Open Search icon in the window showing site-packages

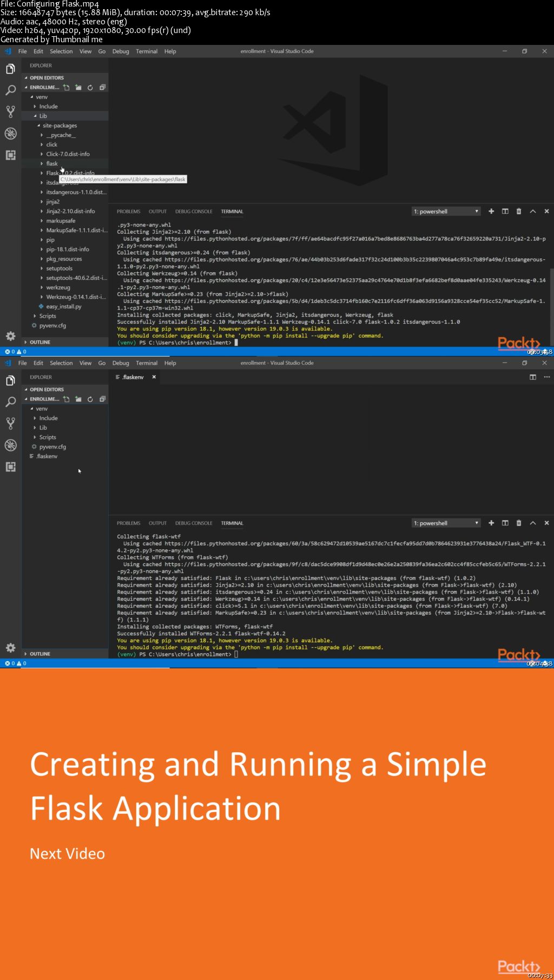pyautogui.click(x=10, y=90)
